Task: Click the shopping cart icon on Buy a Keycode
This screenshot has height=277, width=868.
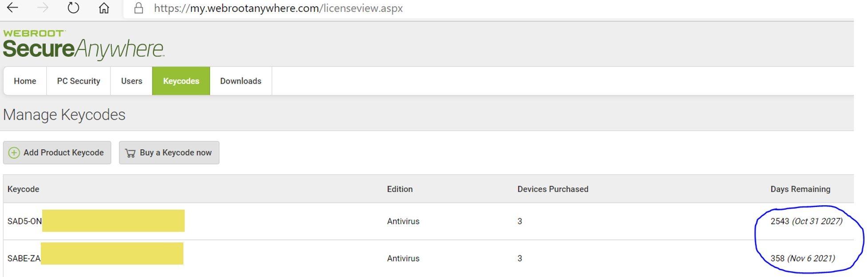Action: coord(130,153)
